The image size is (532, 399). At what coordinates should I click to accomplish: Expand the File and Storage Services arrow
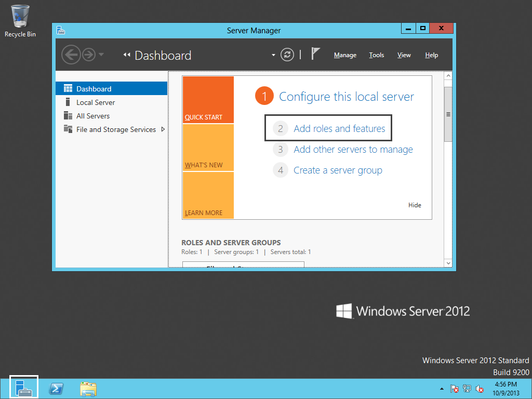tap(163, 129)
